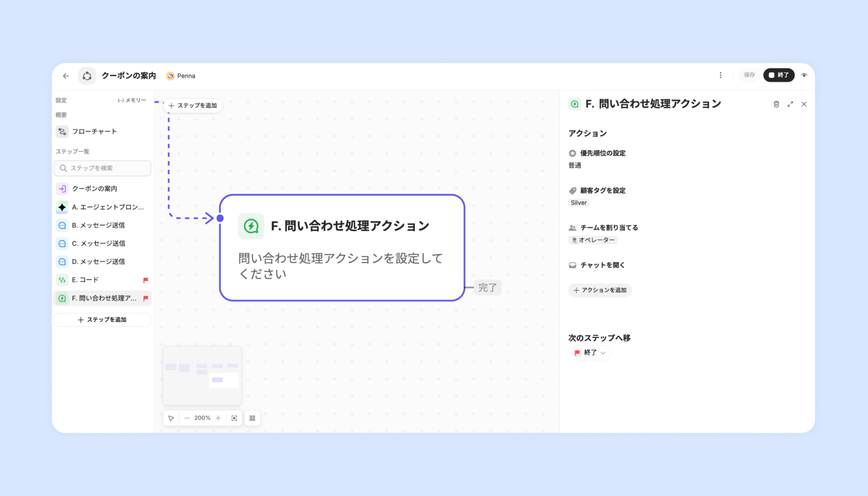Viewport: 868px width, 496px height.
Task: Click the code icon of step E
Action: (x=62, y=280)
